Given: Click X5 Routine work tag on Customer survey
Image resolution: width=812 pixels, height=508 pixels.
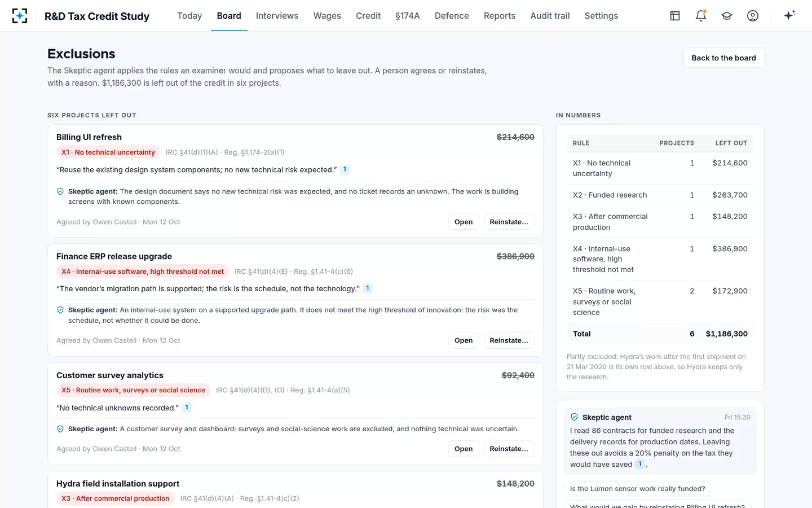Looking at the screenshot, I should (133, 390).
